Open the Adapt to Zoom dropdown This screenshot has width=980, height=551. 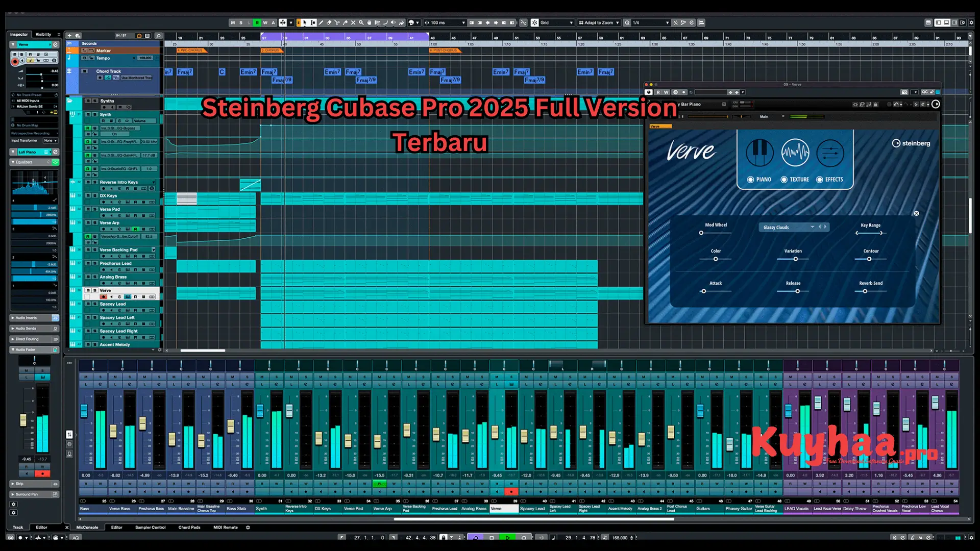598,22
